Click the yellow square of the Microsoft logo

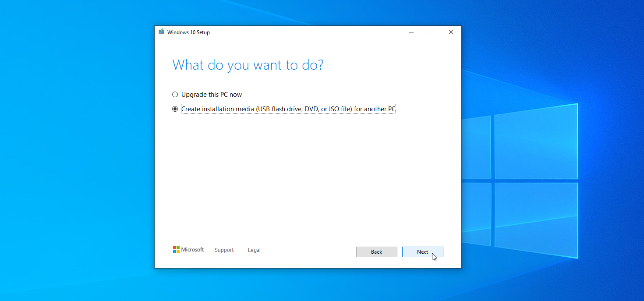click(178, 251)
